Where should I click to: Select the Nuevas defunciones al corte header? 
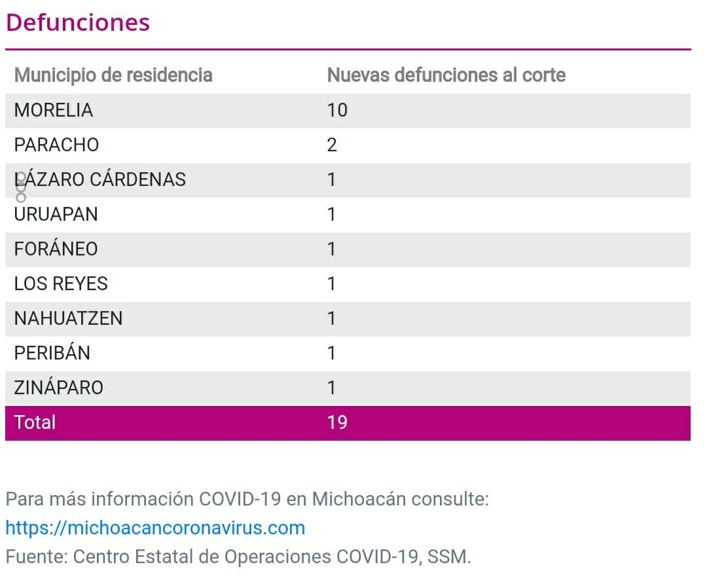(x=446, y=75)
